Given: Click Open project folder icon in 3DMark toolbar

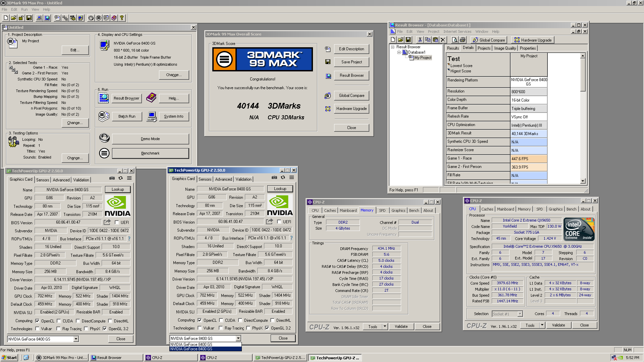Looking at the screenshot, I should point(13,18).
